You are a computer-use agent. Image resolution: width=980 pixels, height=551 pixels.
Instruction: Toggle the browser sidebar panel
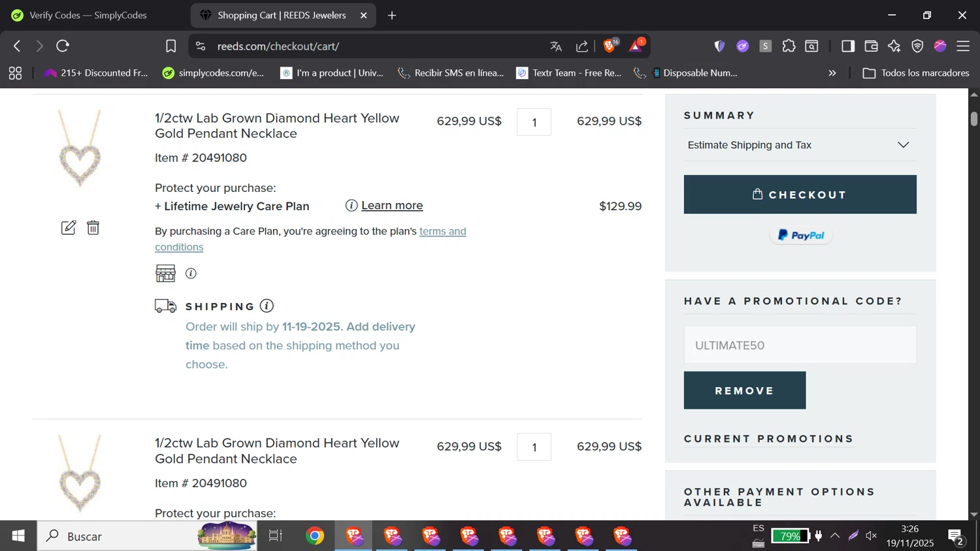pos(848,46)
